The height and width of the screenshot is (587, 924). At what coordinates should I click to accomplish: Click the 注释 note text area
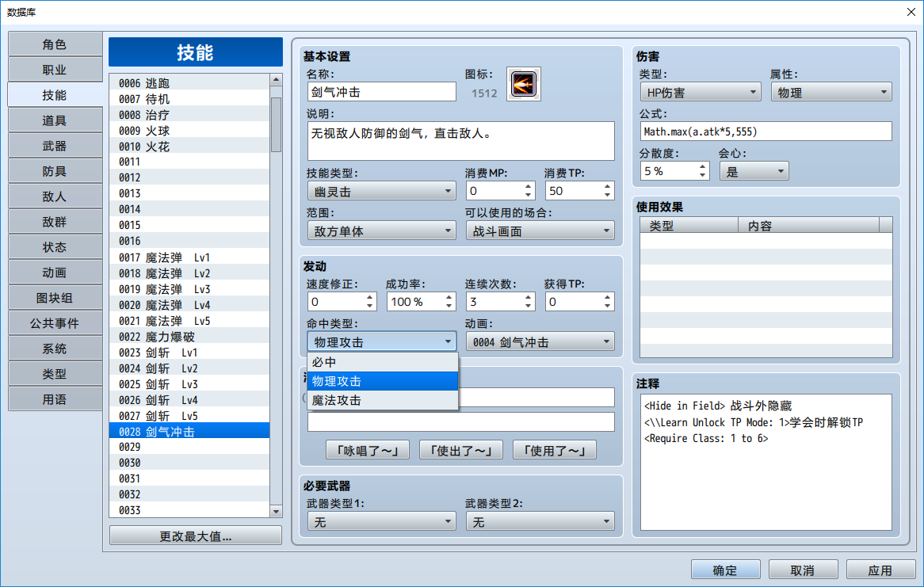pyautogui.click(x=766, y=462)
